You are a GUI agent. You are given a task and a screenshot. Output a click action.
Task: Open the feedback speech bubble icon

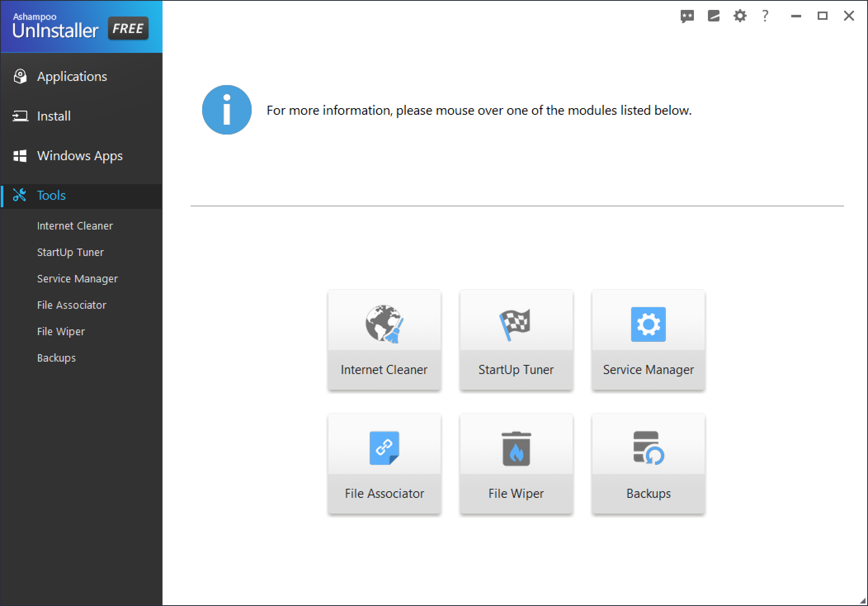[687, 16]
